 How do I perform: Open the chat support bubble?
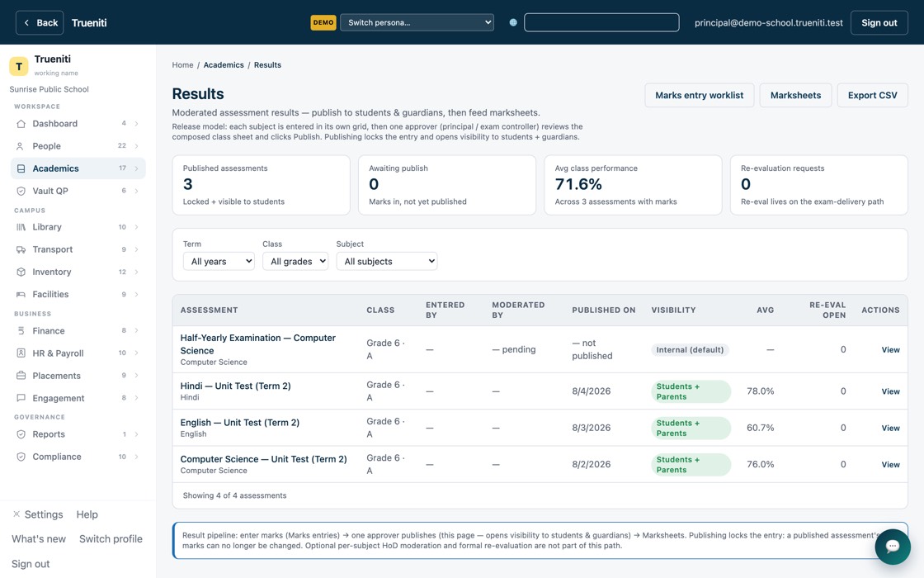click(x=892, y=546)
